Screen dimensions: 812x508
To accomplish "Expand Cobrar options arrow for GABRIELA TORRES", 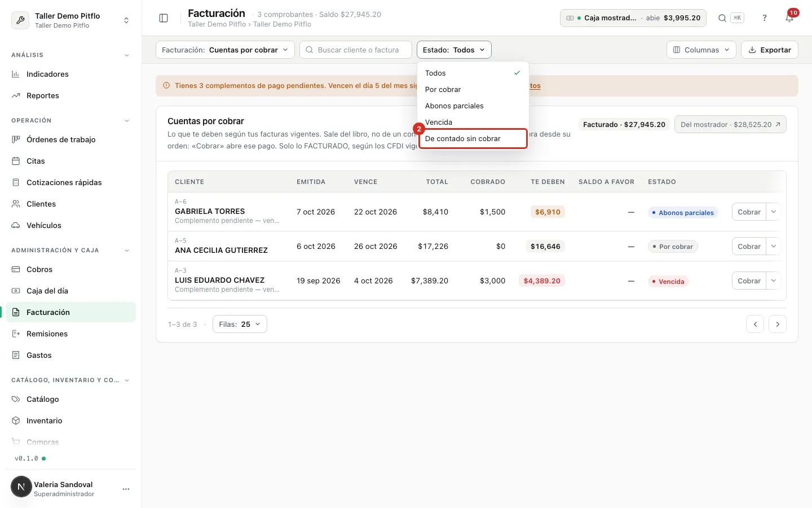I will click(774, 212).
